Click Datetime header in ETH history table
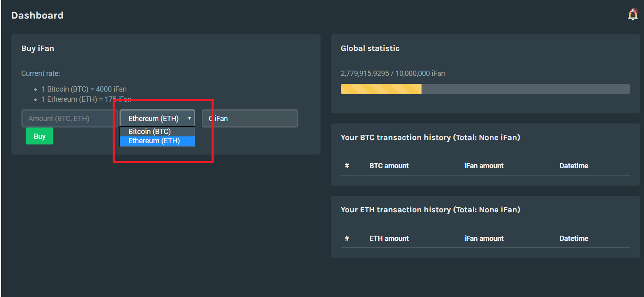The width and height of the screenshot is (644, 297). click(574, 238)
